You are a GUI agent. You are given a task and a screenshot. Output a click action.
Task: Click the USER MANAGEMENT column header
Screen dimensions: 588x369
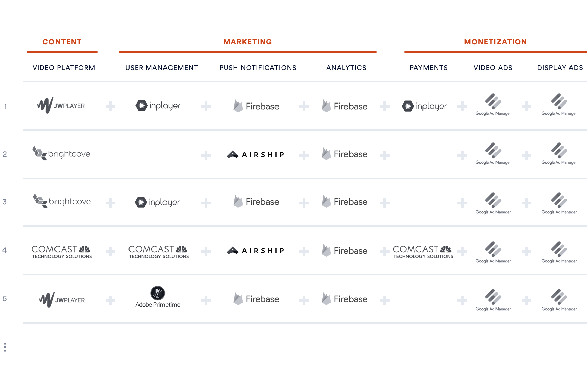pos(162,68)
